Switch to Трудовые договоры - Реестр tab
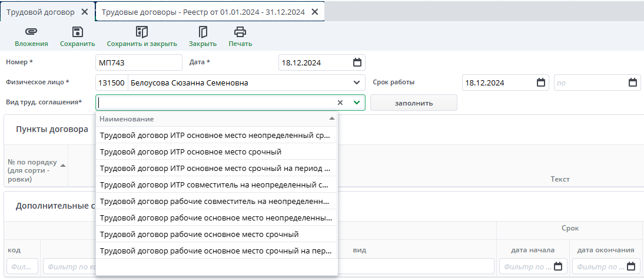The width and height of the screenshot is (644, 280). point(203,12)
